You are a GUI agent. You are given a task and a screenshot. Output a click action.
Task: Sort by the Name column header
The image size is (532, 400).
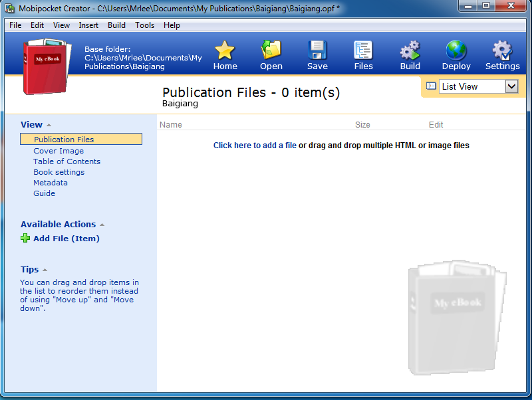(x=171, y=124)
